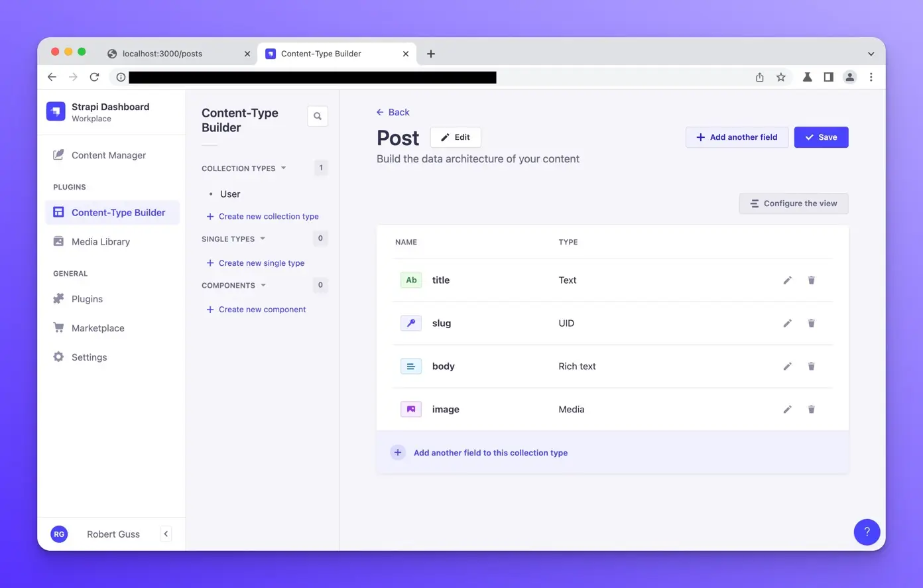This screenshot has width=923, height=588.
Task: Click Create new single type
Action: pyautogui.click(x=255, y=263)
